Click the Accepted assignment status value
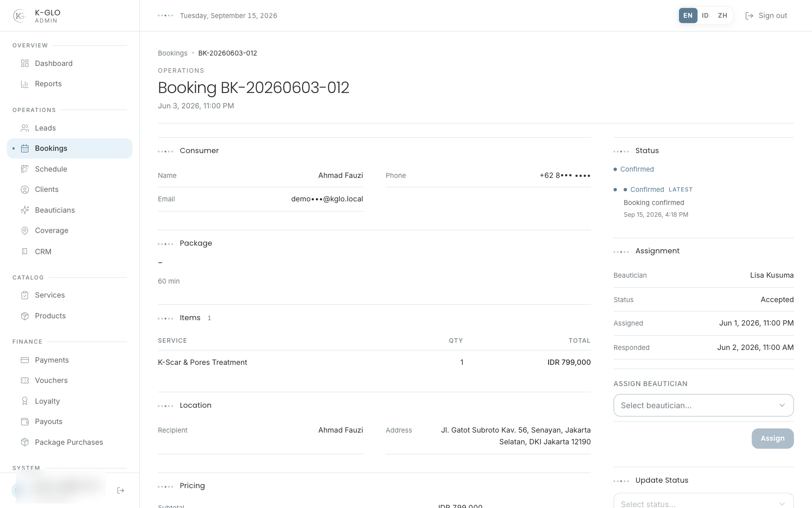 (777, 300)
